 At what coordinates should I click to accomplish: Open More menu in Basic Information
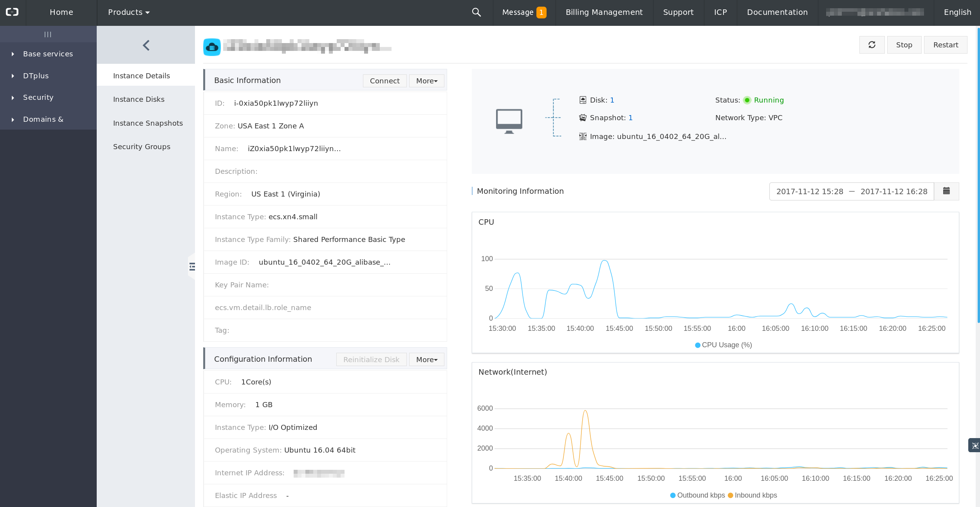pos(426,81)
